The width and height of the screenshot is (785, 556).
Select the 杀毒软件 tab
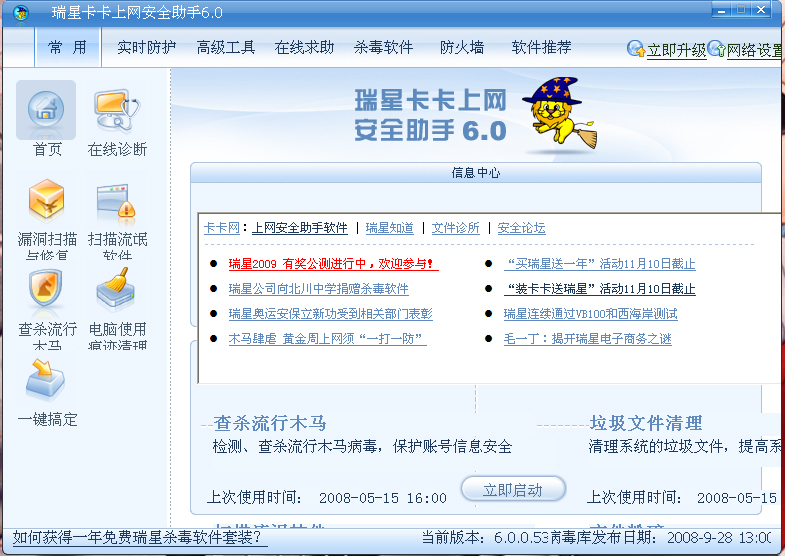click(x=383, y=47)
